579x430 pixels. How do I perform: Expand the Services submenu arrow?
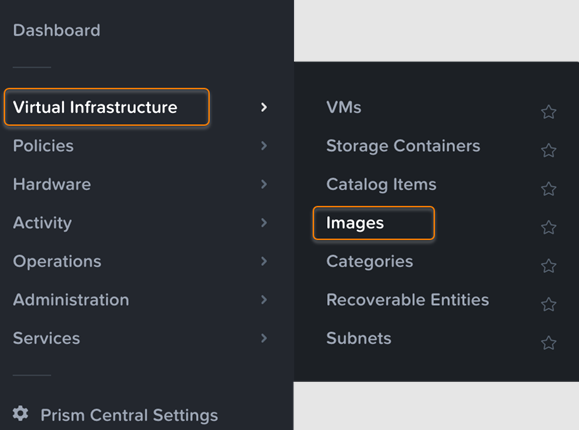point(264,338)
